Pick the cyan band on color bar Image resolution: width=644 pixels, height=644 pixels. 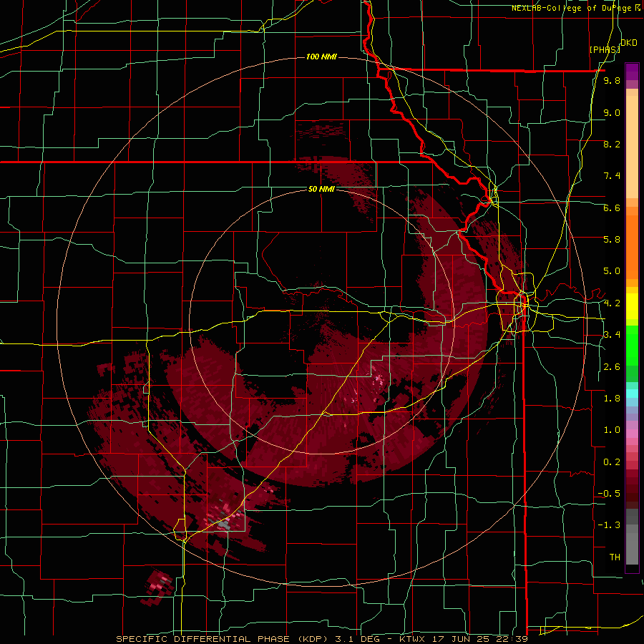632,393
